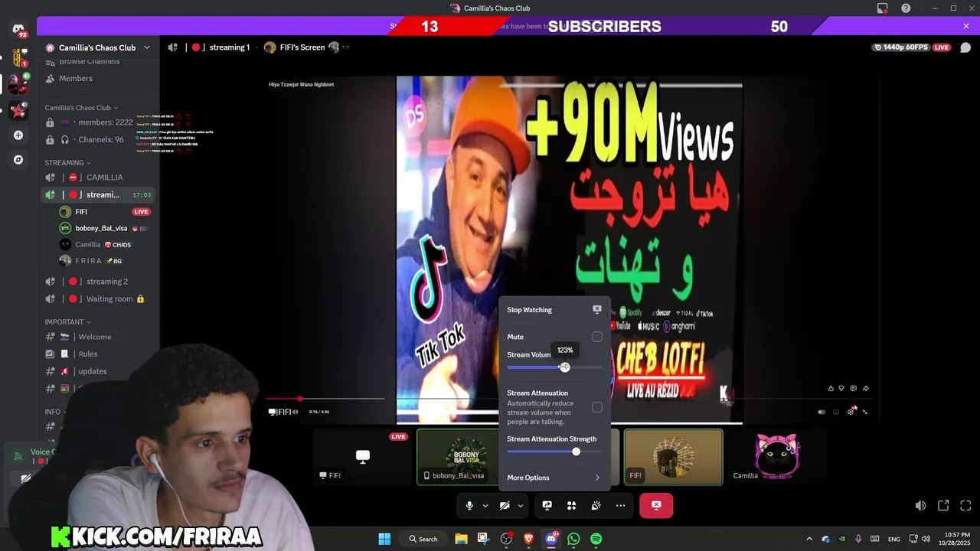
Task: Open camera options dropdown arrow
Action: [520, 506]
